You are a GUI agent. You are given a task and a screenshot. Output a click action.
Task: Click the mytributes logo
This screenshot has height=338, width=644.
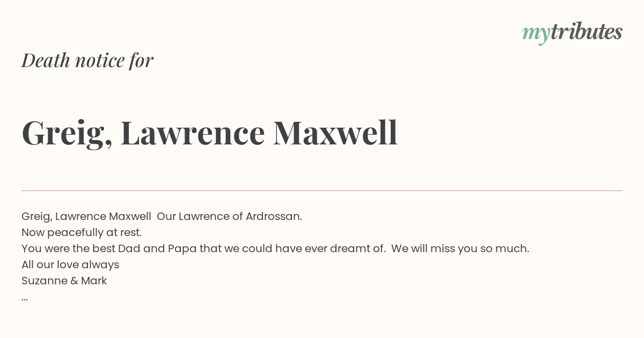point(572,33)
